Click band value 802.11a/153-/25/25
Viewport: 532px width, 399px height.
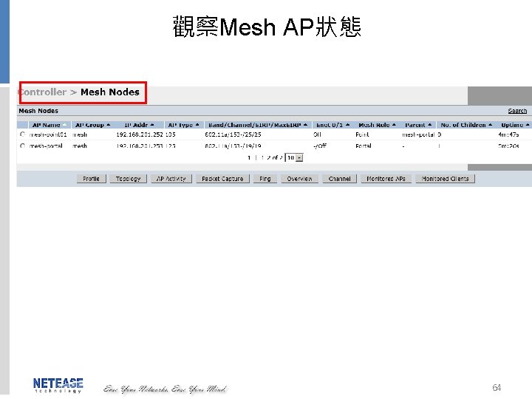[x=233, y=134]
